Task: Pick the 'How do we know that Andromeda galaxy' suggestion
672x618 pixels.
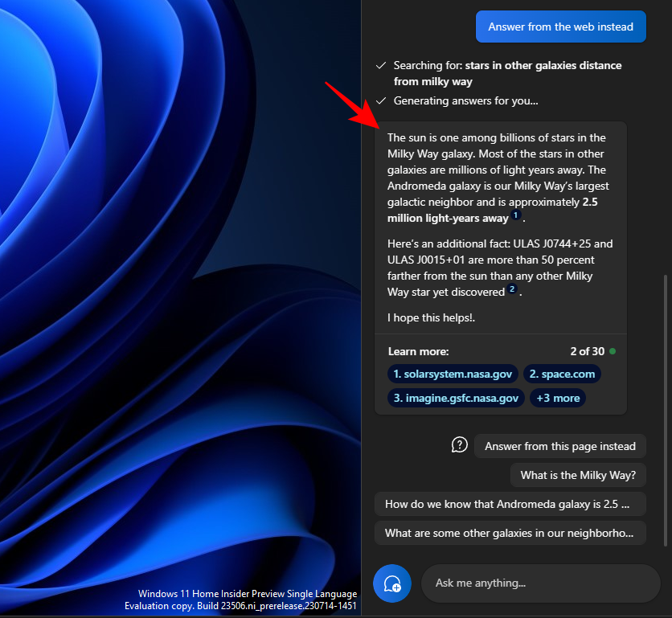Action: point(510,504)
